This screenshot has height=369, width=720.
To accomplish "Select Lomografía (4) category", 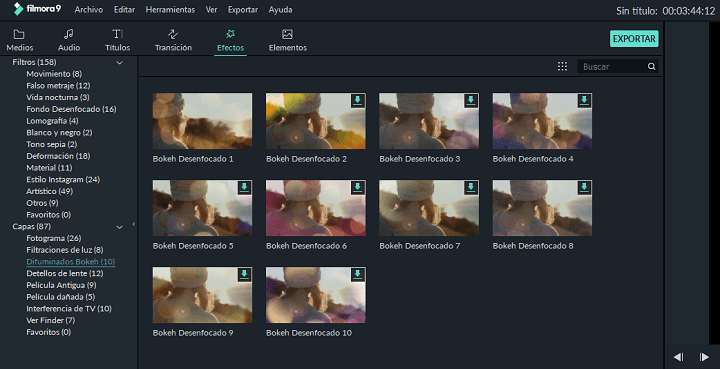I will pyautogui.click(x=52, y=121).
